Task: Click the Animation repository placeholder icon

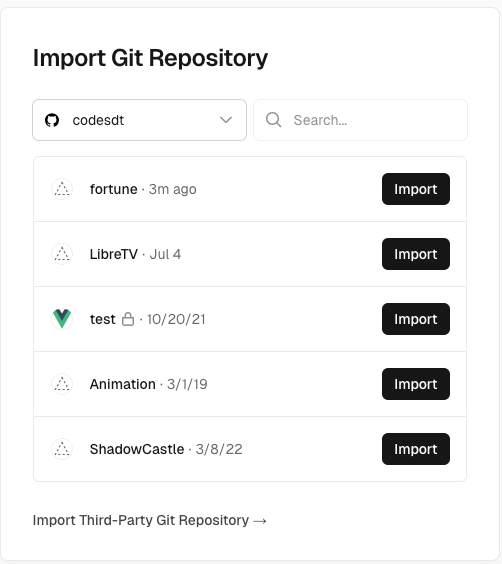Action: (62, 384)
